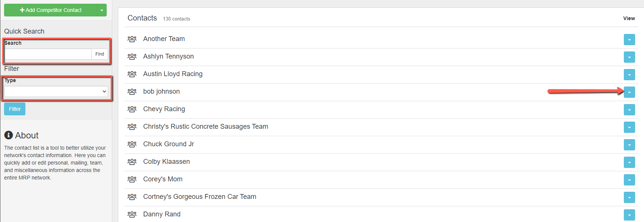Click the team icon beside Colby Klaassen
The height and width of the screenshot is (222, 644).
coord(132,162)
